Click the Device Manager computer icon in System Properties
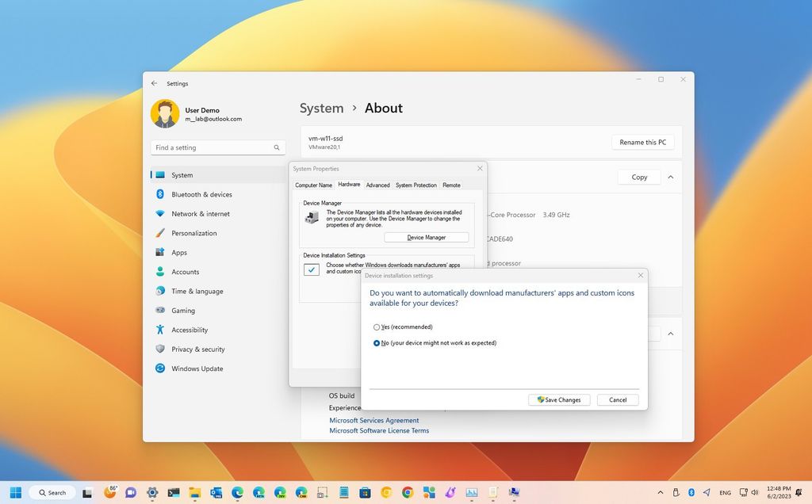The image size is (812, 504). (x=312, y=216)
